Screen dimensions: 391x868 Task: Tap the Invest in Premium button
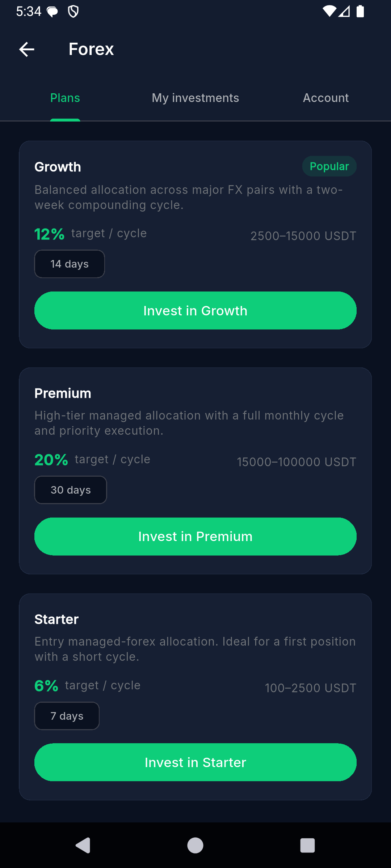tap(195, 536)
